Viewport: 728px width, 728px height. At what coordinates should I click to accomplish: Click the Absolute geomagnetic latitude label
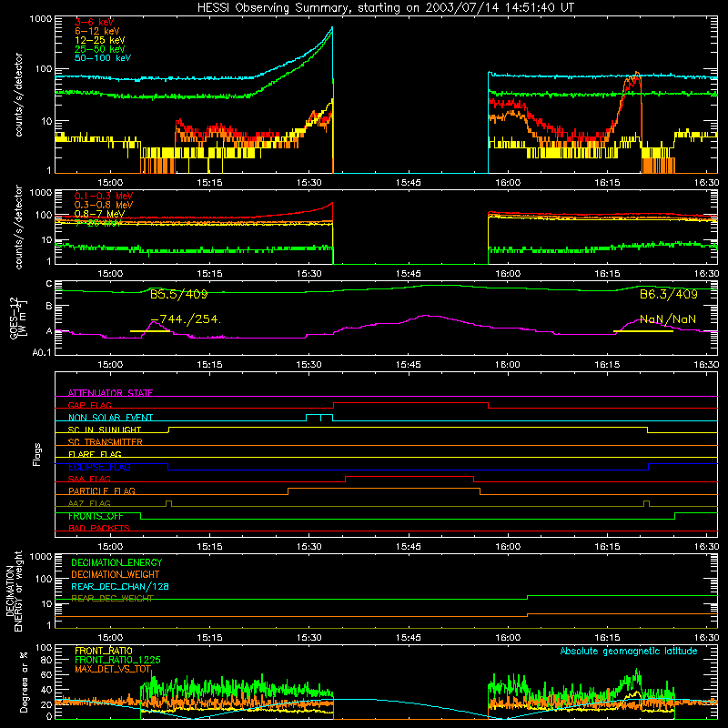629,652
